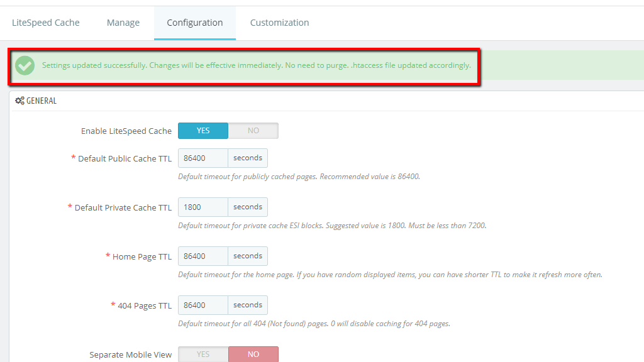Screen dimensions: 644x362
Task: Switch to the Manage tab
Action: pos(123,23)
